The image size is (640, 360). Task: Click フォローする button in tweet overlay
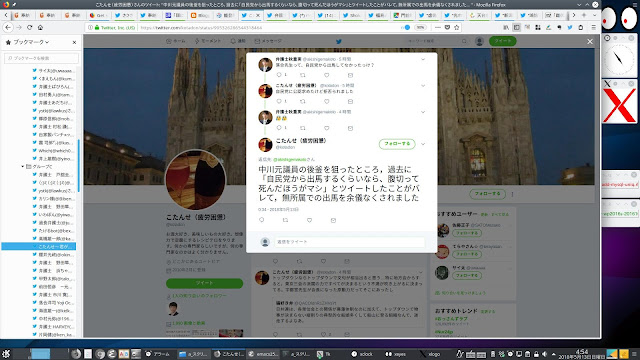(397, 144)
